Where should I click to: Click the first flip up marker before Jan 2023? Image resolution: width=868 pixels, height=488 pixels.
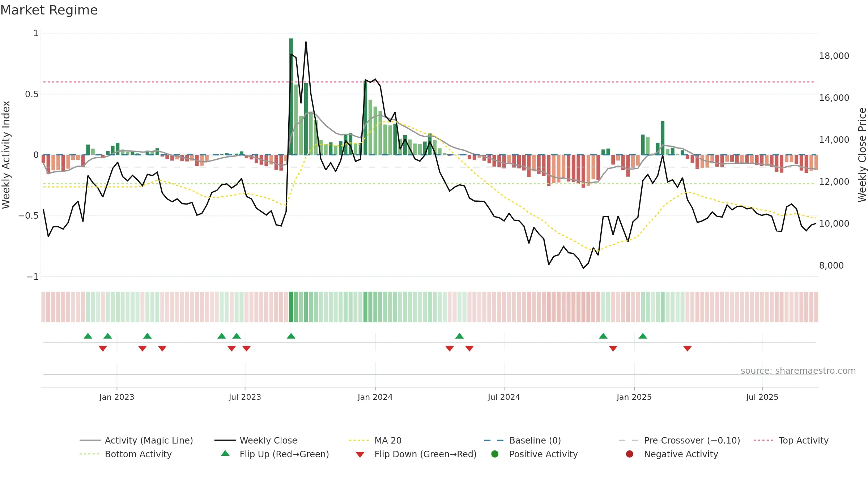click(x=88, y=336)
